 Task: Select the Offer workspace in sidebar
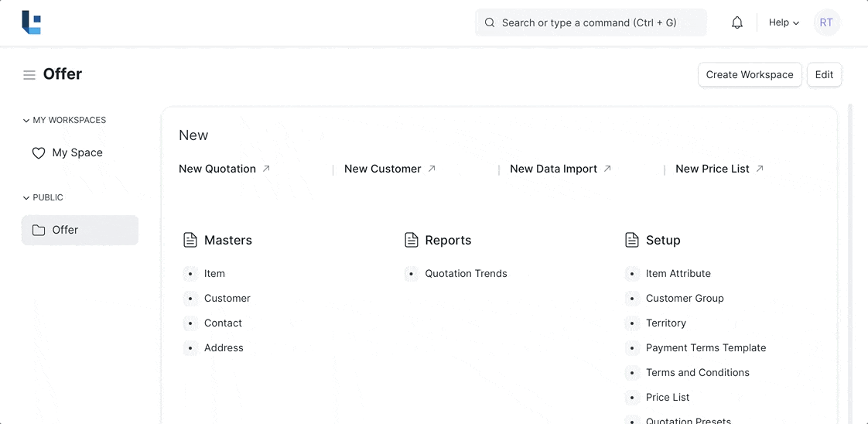click(80, 231)
